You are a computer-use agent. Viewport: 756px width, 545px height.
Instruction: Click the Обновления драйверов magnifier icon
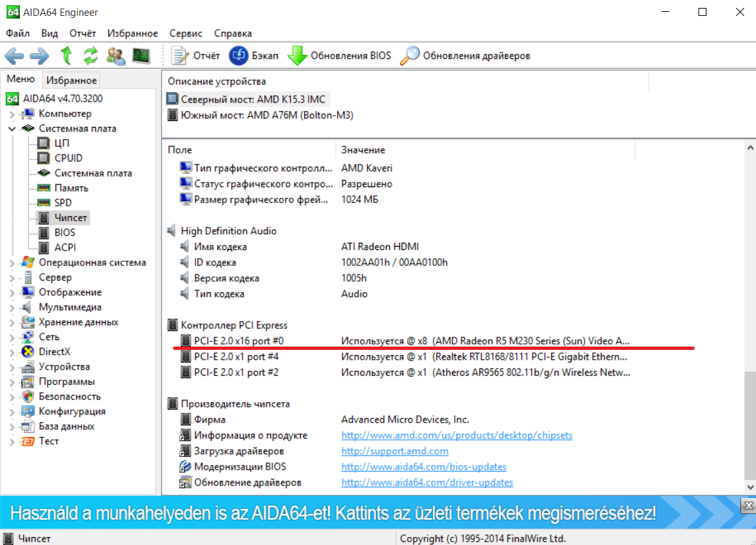[410, 56]
